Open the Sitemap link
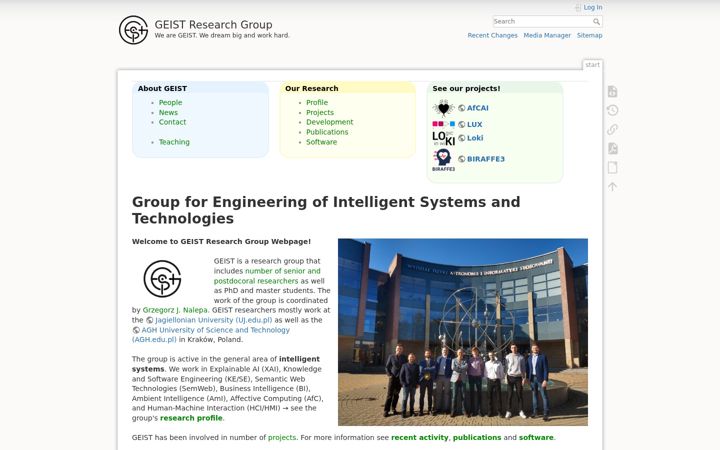The width and height of the screenshot is (720, 450). 590,35
